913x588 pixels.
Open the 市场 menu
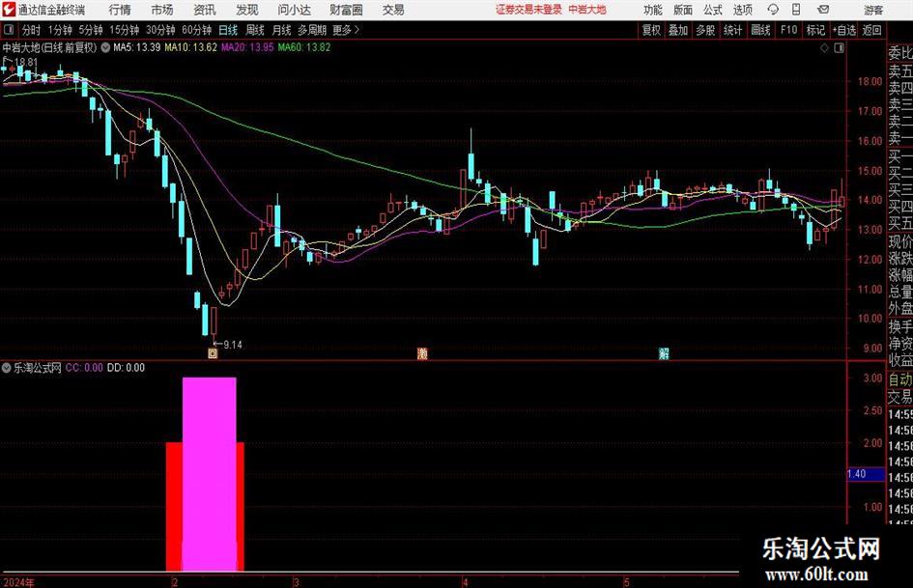click(162, 10)
